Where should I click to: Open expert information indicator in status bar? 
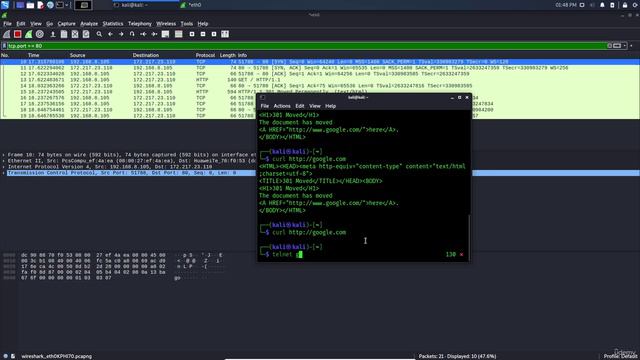(x=5, y=356)
